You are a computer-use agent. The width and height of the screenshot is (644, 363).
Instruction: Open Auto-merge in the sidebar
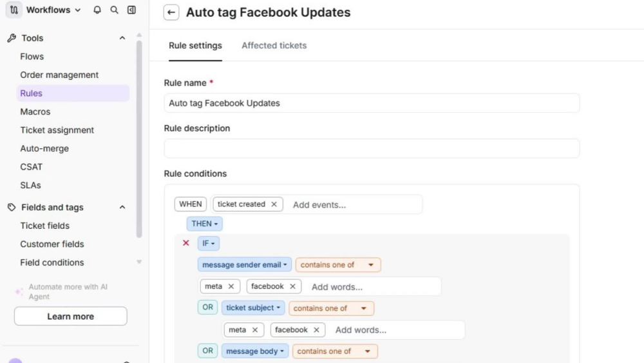pos(44,148)
